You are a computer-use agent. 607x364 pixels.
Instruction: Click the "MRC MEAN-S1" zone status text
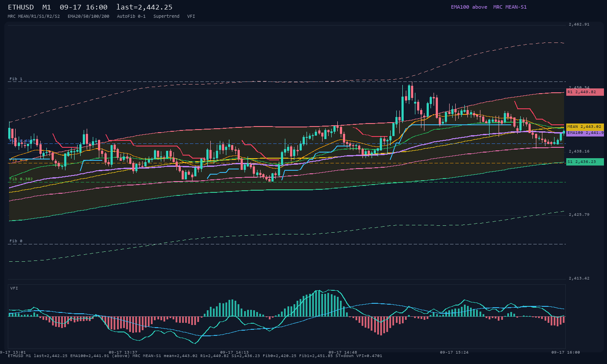(x=510, y=7)
